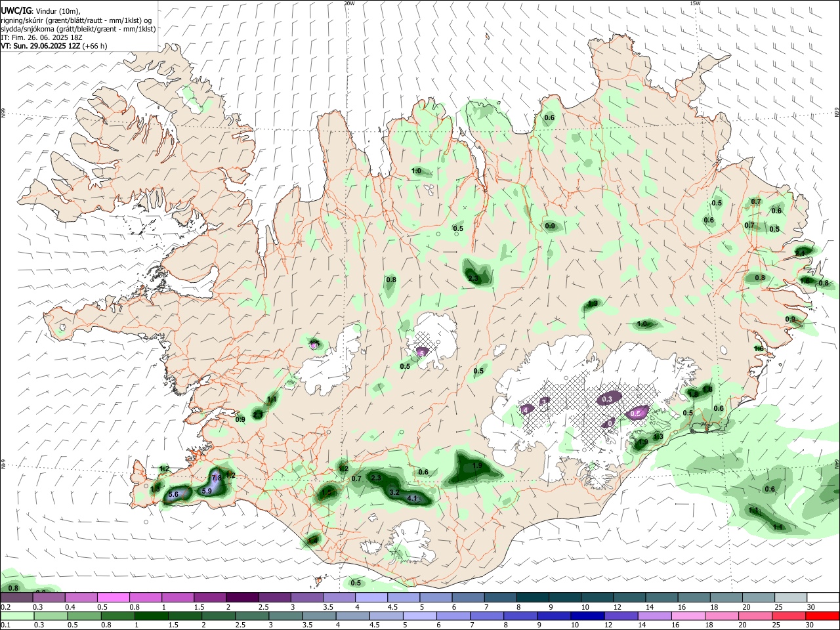Click the 0.7 value beside the 2.3 southern cell
This screenshot has height=630, width=840.
coord(356,479)
